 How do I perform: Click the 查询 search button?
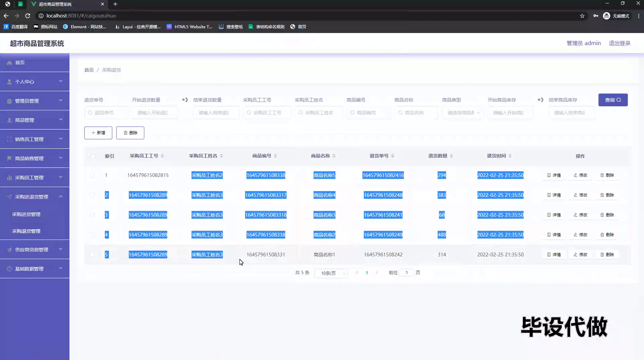[x=613, y=100]
